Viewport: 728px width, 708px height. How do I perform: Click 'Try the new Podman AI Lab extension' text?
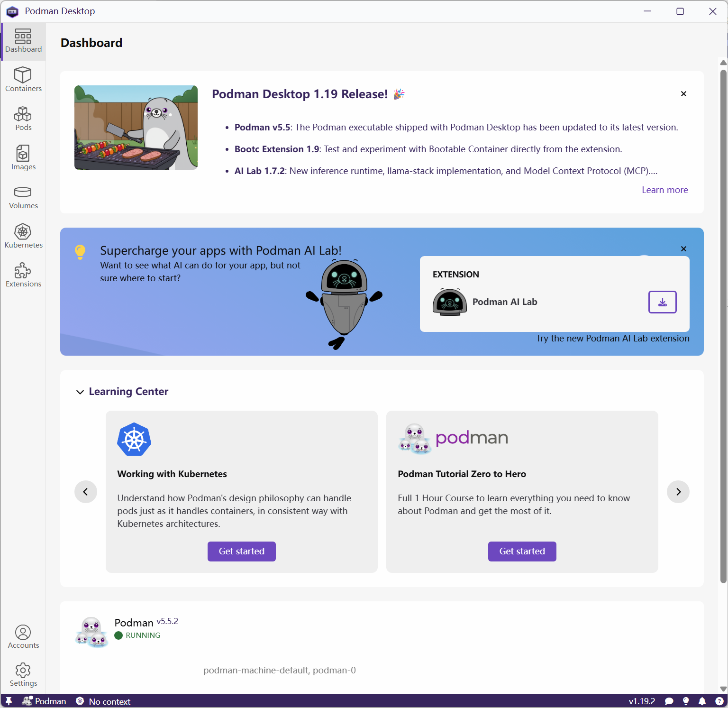coord(613,339)
